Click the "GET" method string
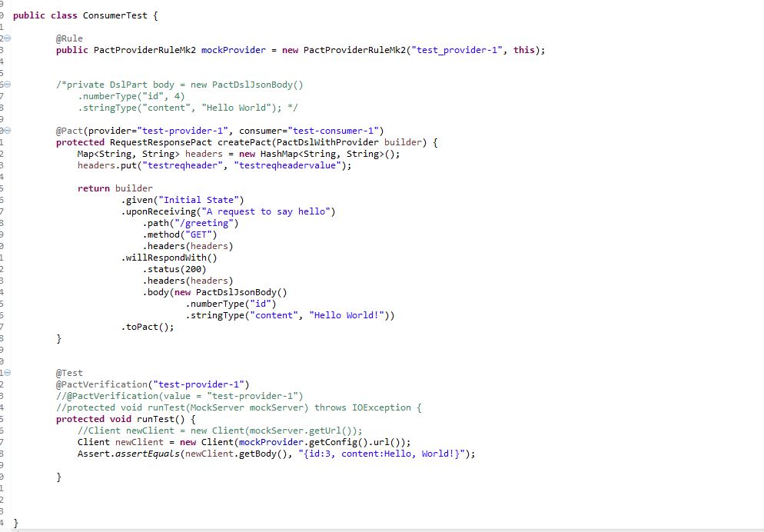 (x=198, y=234)
